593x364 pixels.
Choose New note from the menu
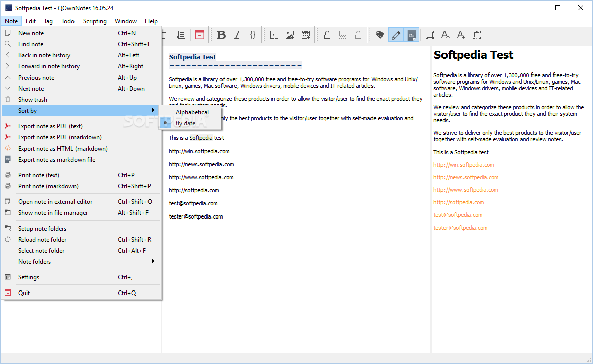pos(81,33)
